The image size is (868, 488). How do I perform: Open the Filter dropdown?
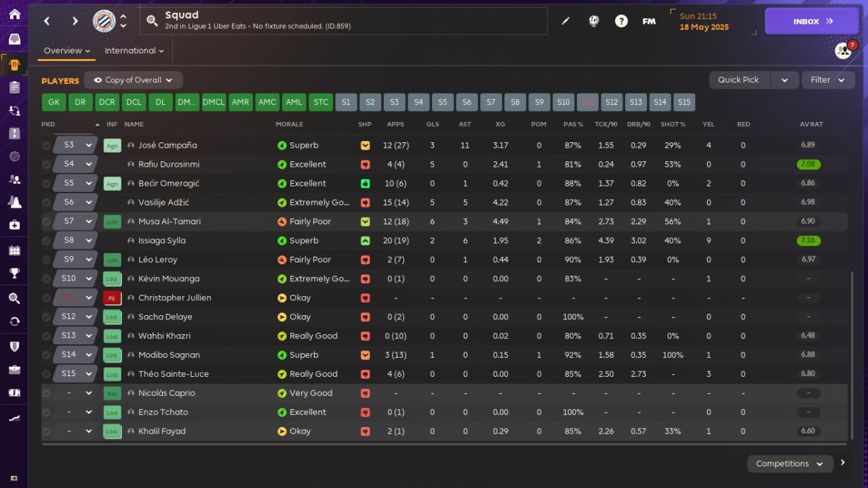coord(827,80)
